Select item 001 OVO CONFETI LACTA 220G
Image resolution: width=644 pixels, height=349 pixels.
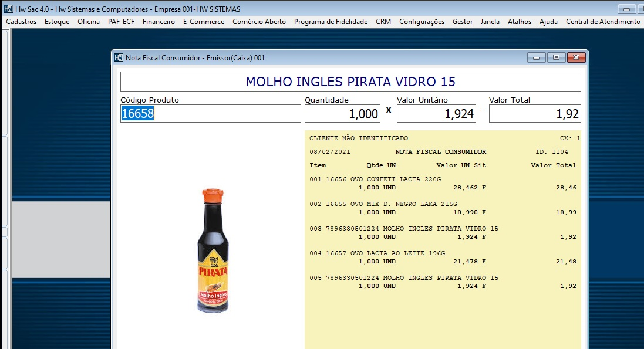375,179
